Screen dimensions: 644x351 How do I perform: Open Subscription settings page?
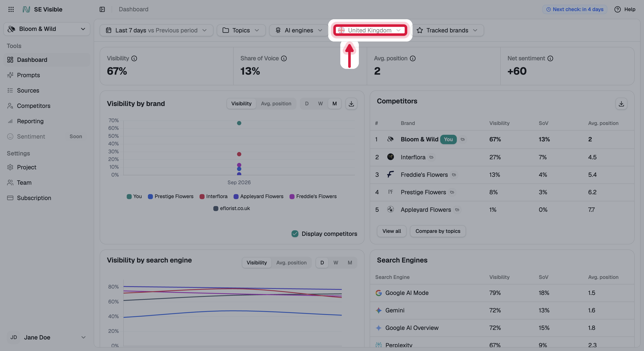click(x=47, y=198)
